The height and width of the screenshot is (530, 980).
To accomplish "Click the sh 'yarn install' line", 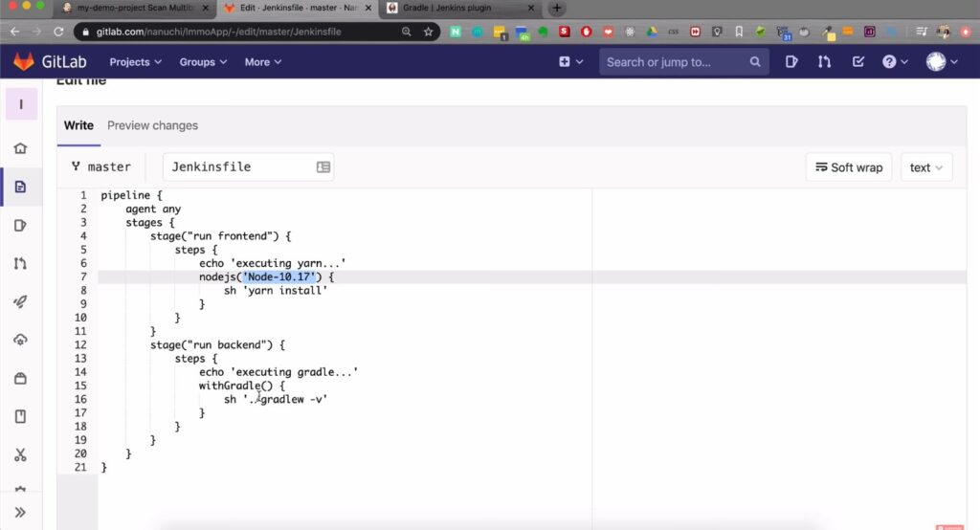I will pos(276,291).
